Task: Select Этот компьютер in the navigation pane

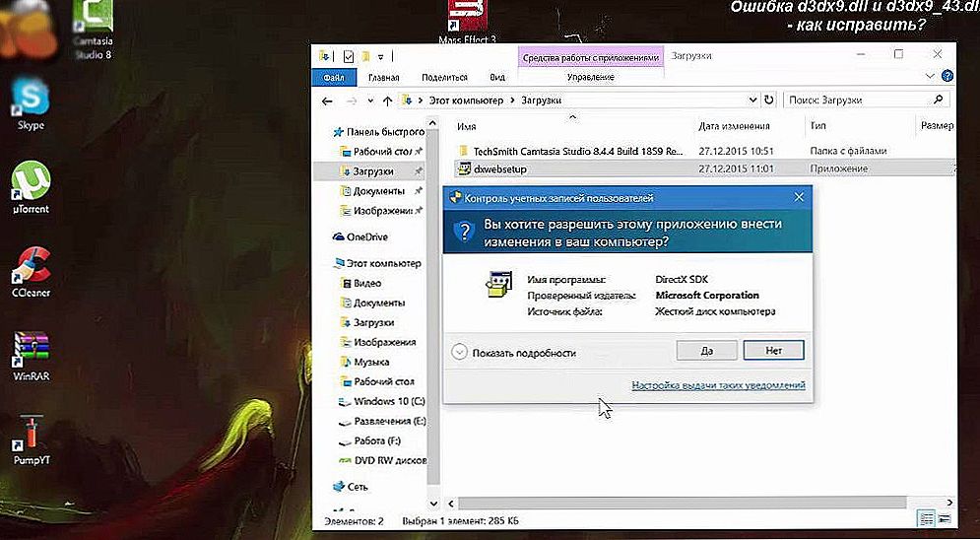Action: point(377,264)
